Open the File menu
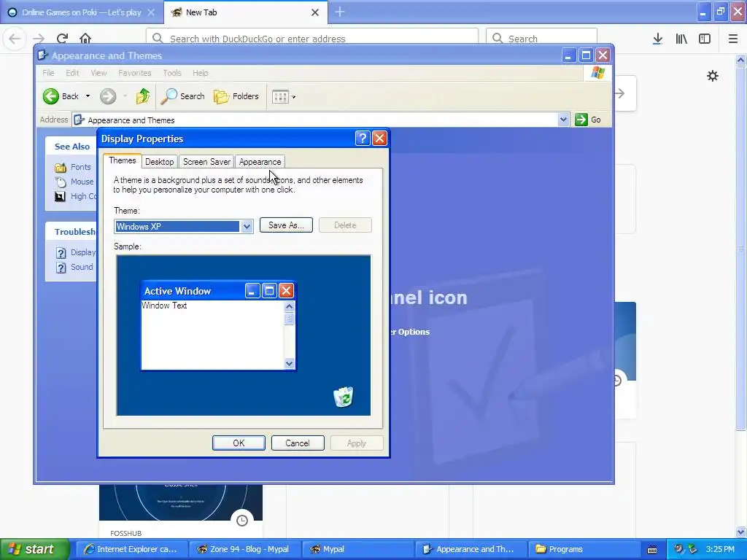 click(x=48, y=73)
